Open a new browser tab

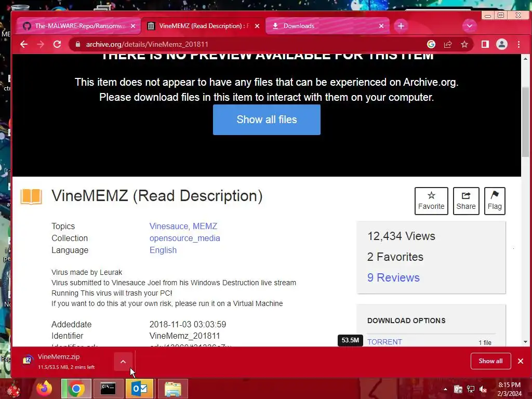(x=401, y=26)
